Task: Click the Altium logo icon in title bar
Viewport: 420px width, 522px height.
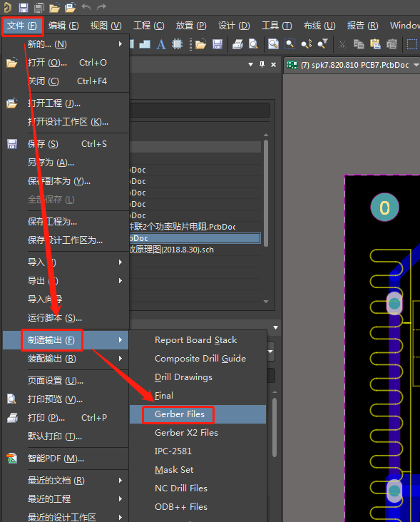Action: click(x=7, y=7)
